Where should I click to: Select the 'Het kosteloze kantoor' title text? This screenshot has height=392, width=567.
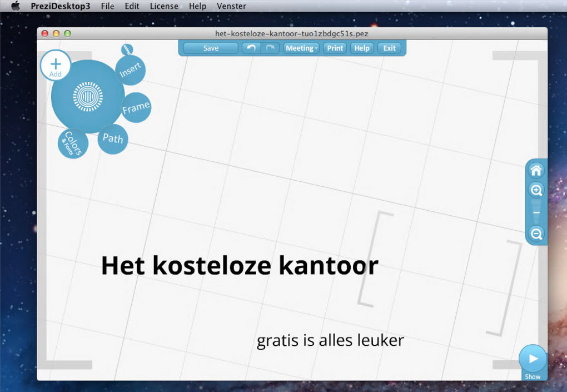(240, 265)
